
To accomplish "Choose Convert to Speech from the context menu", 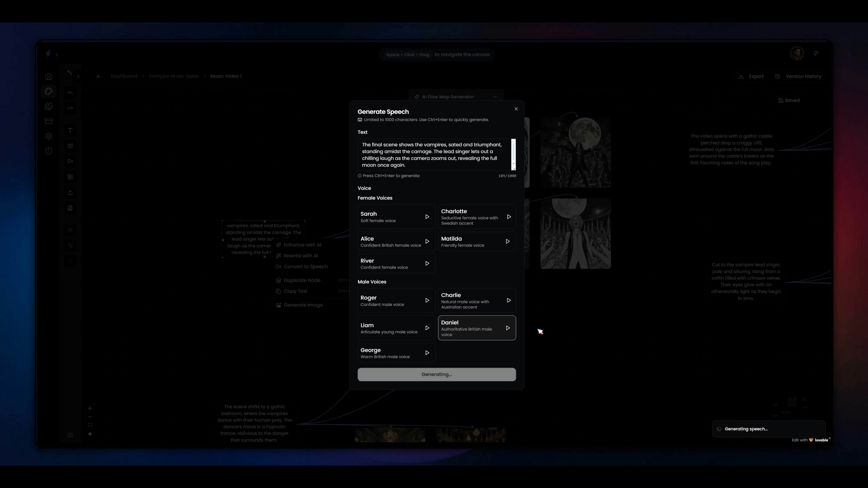I will pyautogui.click(x=305, y=266).
